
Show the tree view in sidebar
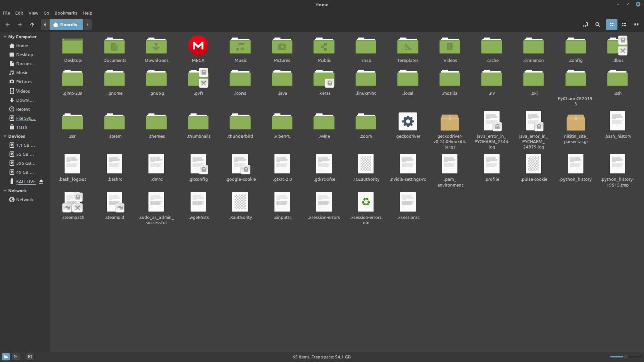[x=16, y=357]
